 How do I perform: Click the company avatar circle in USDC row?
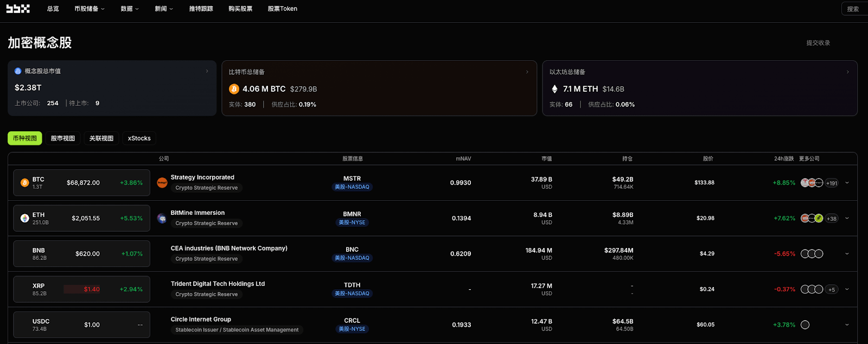click(805, 325)
